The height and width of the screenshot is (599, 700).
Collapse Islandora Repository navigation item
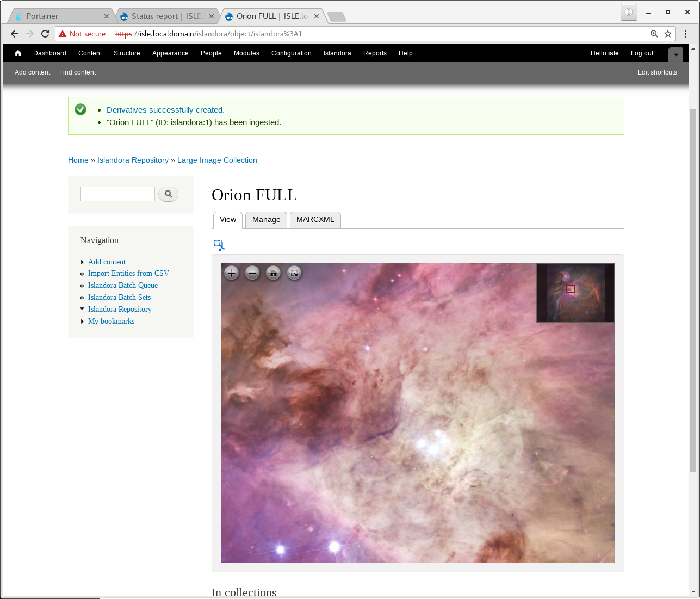tap(82, 309)
